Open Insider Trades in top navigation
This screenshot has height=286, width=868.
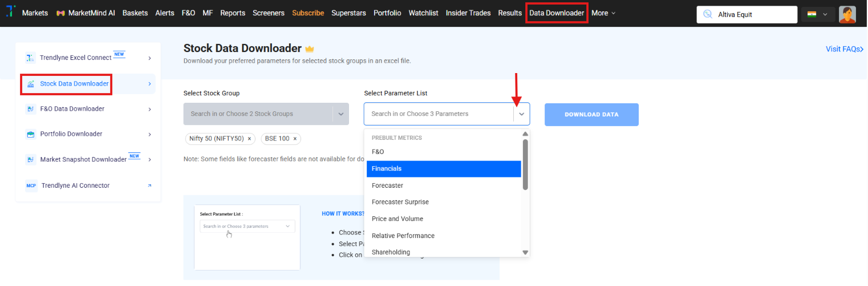coord(468,13)
